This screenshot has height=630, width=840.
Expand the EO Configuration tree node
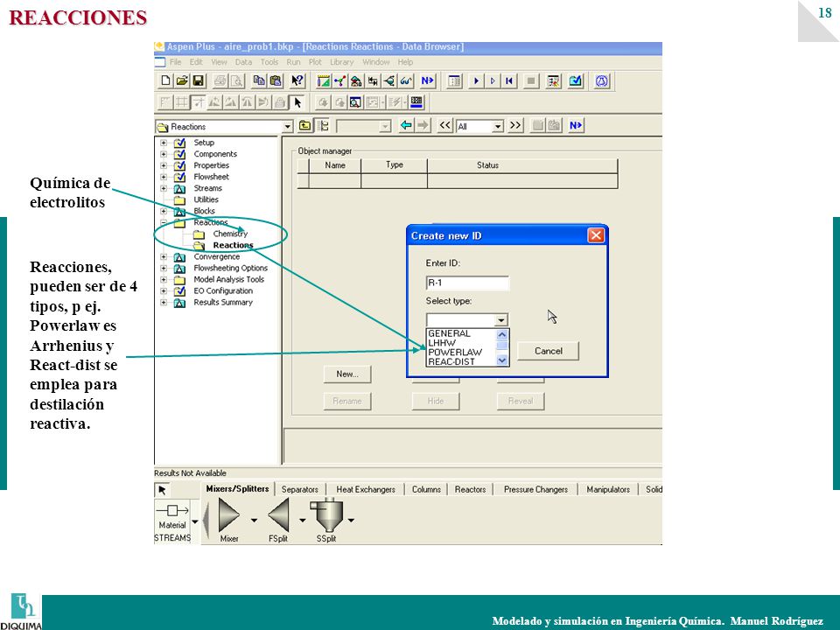point(164,290)
